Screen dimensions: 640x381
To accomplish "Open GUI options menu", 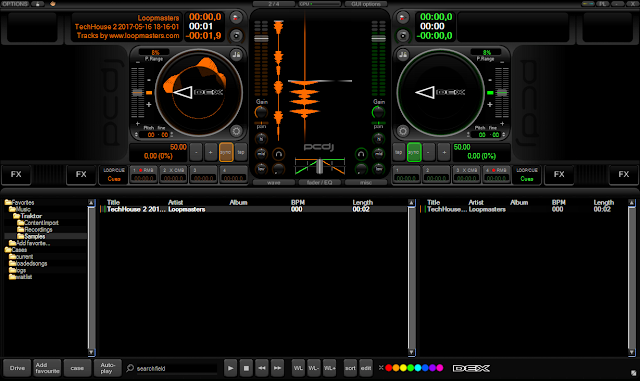I will (366, 4).
